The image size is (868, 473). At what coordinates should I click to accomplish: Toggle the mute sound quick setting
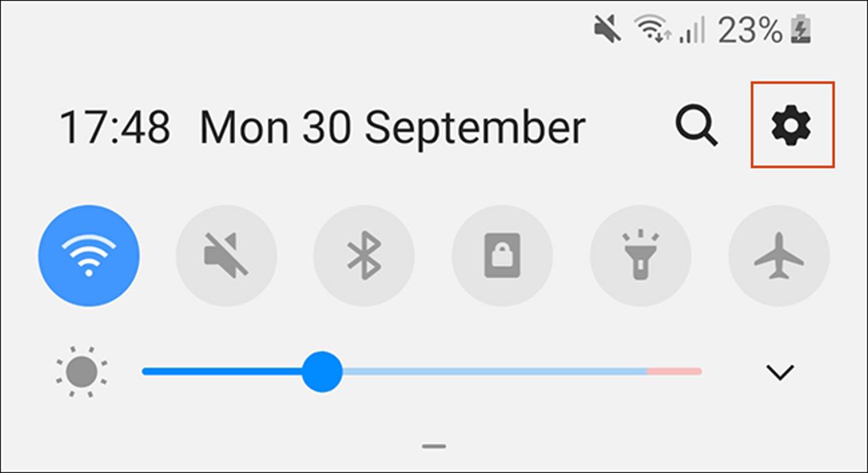coord(227,256)
